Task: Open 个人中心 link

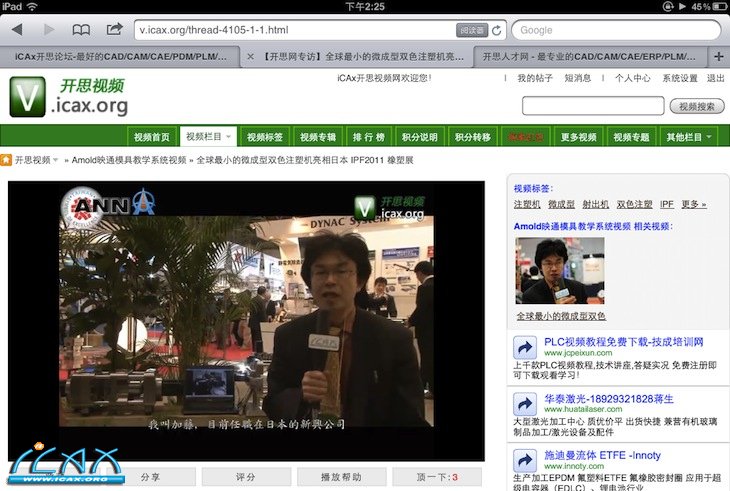Action: coord(632,78)
